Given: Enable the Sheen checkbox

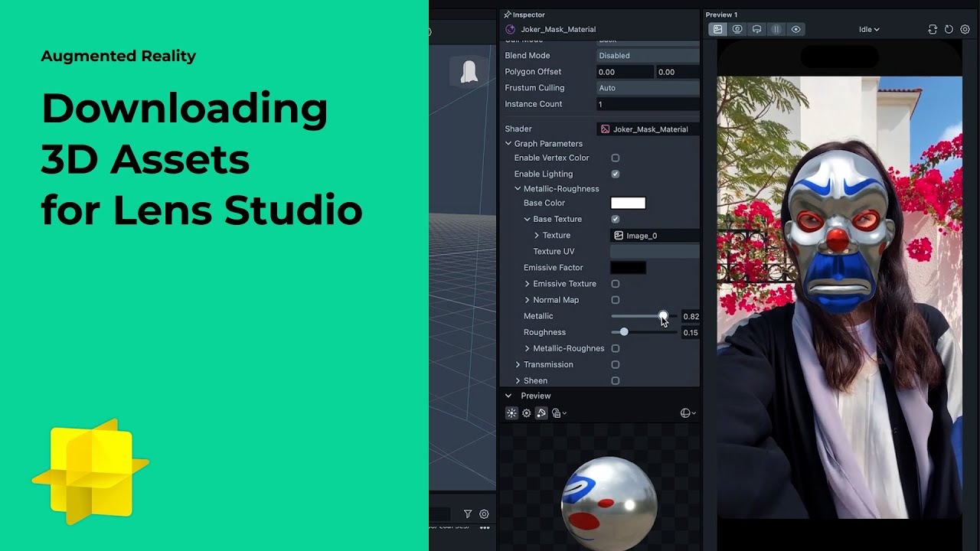Looking at the screenshot, I should [x=615, y=381].
